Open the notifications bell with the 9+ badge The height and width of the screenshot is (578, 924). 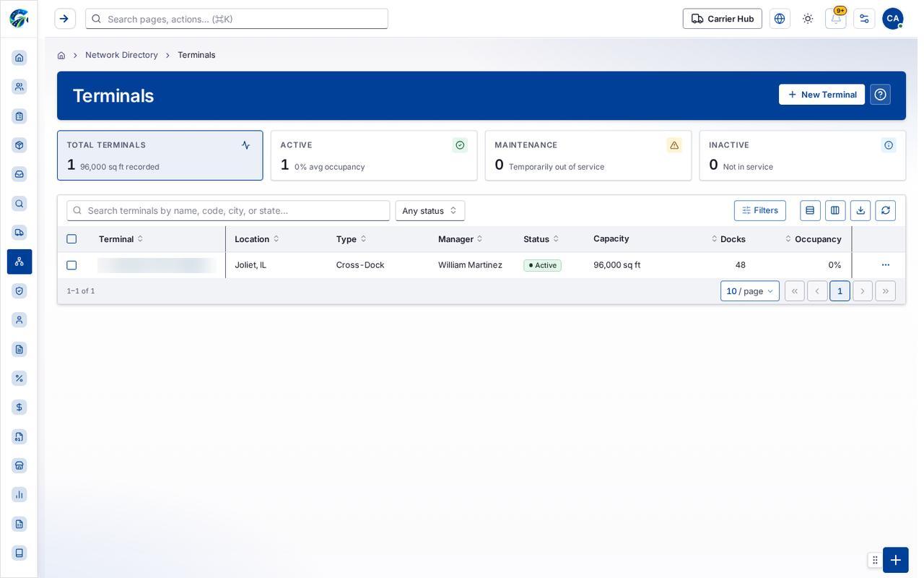pyautogui.click(x=836, y=19)
